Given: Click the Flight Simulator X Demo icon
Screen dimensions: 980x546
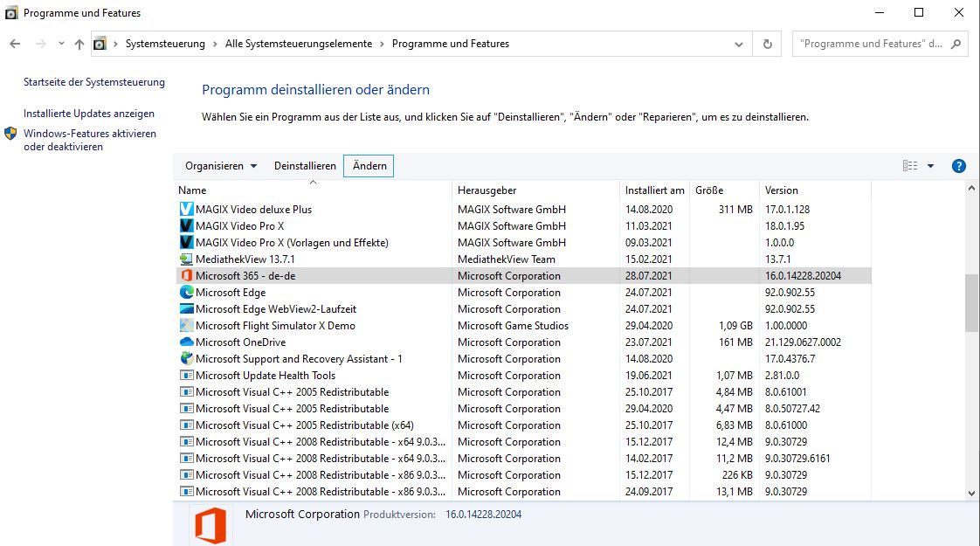Looking at the screenshot, I should click(186, 325).
